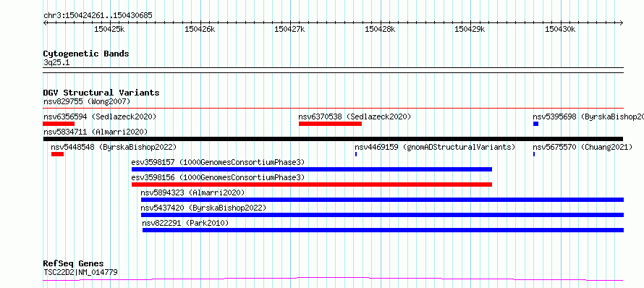This screenshot has width=644, height=288.
Task: Select the blue nsv822291 (Park2010) bar
Action: pyautogui.click(x=384, y=230)
